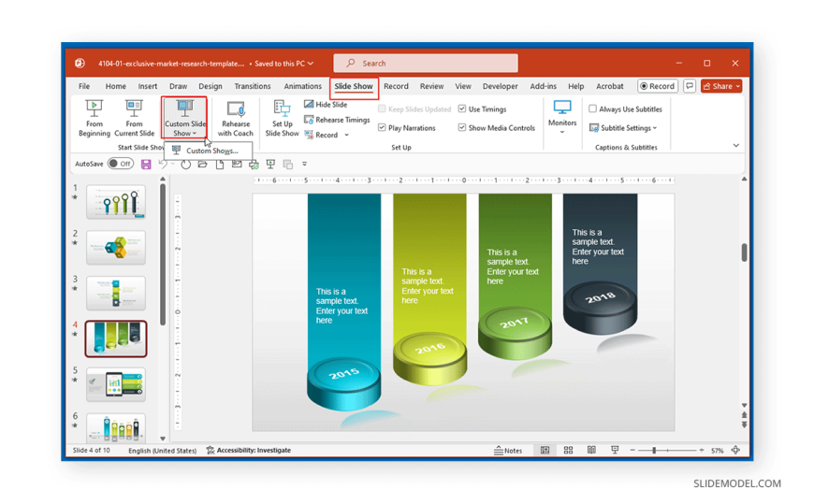Click the New blank document icon
Screen dimensions: 814x504
pyautogui.click(x=220, y=164)
